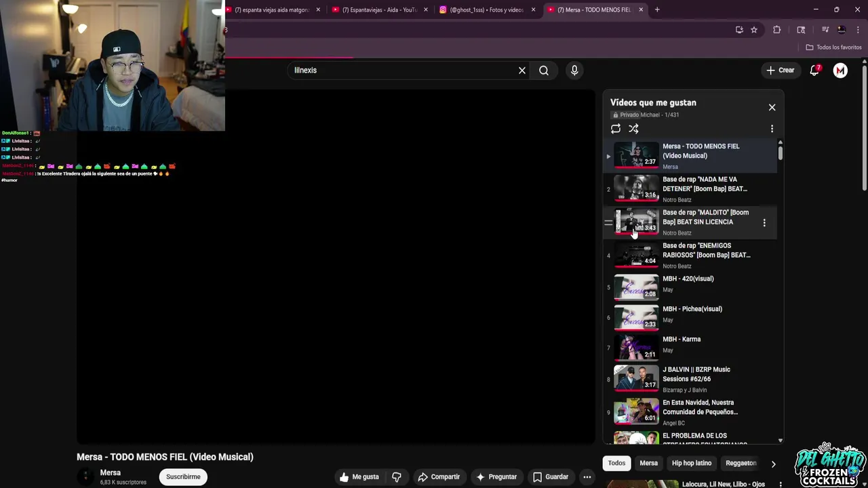The image size is (868, 488).
Task: Close the Instagram ghost_1sss tab
Action: [x=533, y=9]
